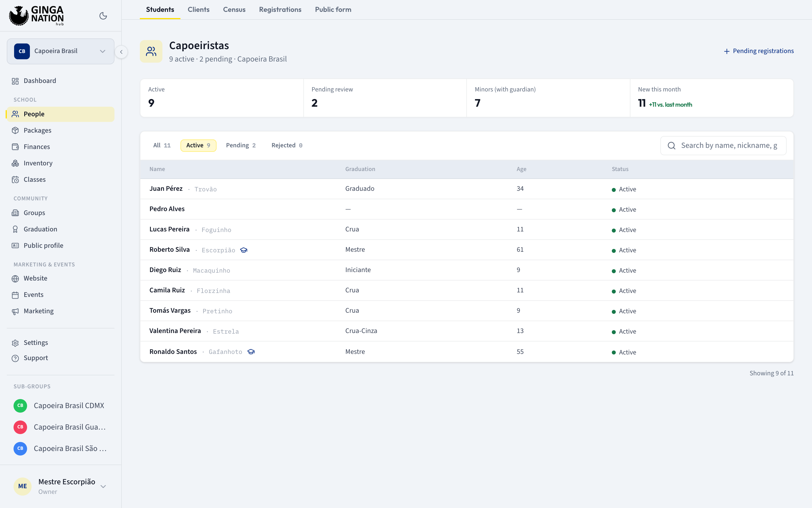Open Capoeira Brasil CDMX sub-group
The image size is (812, 508).
60,406
